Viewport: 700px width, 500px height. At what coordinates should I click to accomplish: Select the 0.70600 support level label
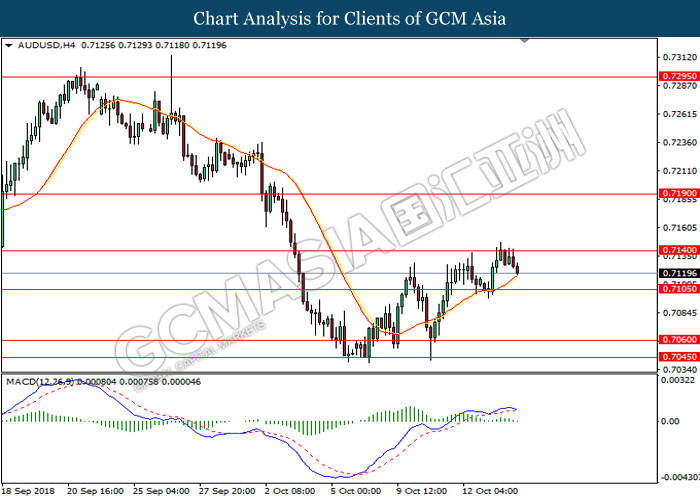point(679,340)
